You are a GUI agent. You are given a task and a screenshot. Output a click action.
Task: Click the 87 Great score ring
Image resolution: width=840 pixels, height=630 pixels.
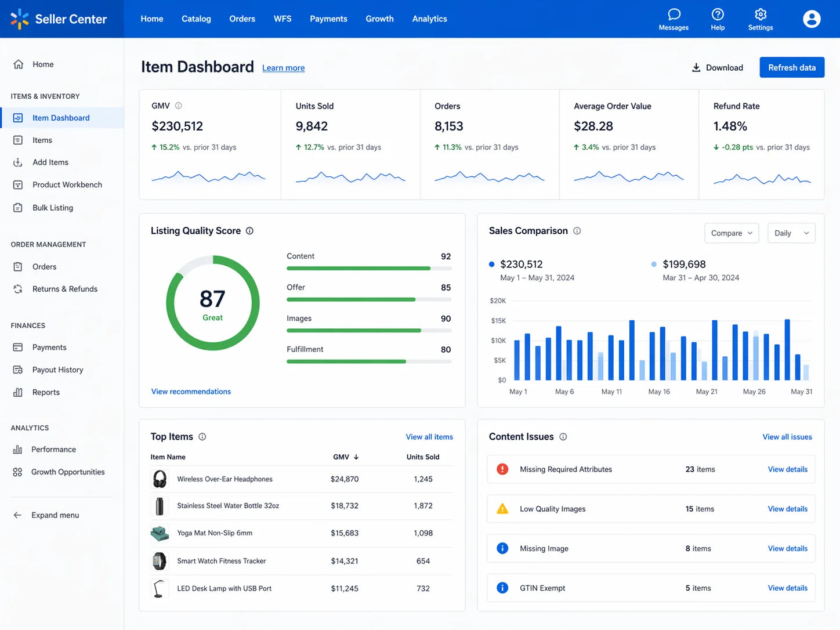(x=212, y=303)
